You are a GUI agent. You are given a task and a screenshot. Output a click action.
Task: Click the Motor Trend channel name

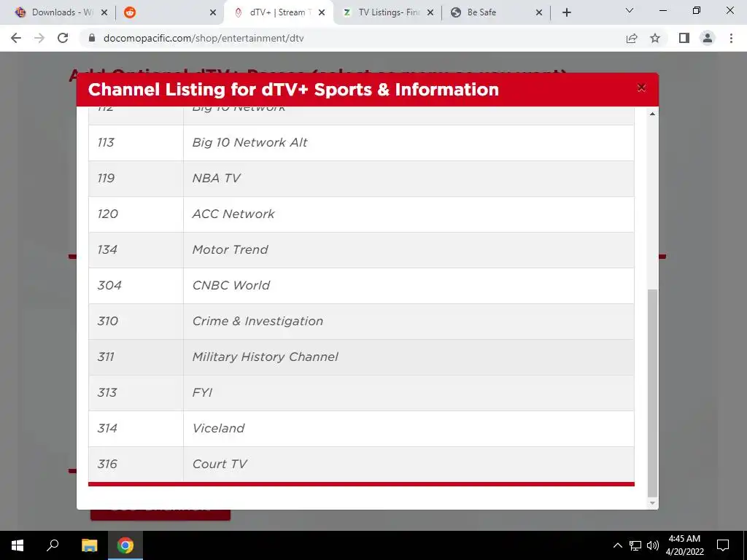(x=230, y=249)
